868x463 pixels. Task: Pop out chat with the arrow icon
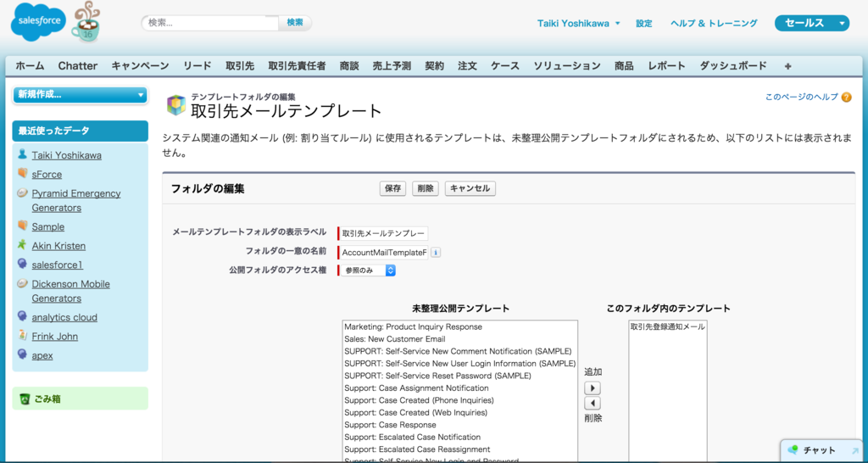855,451
